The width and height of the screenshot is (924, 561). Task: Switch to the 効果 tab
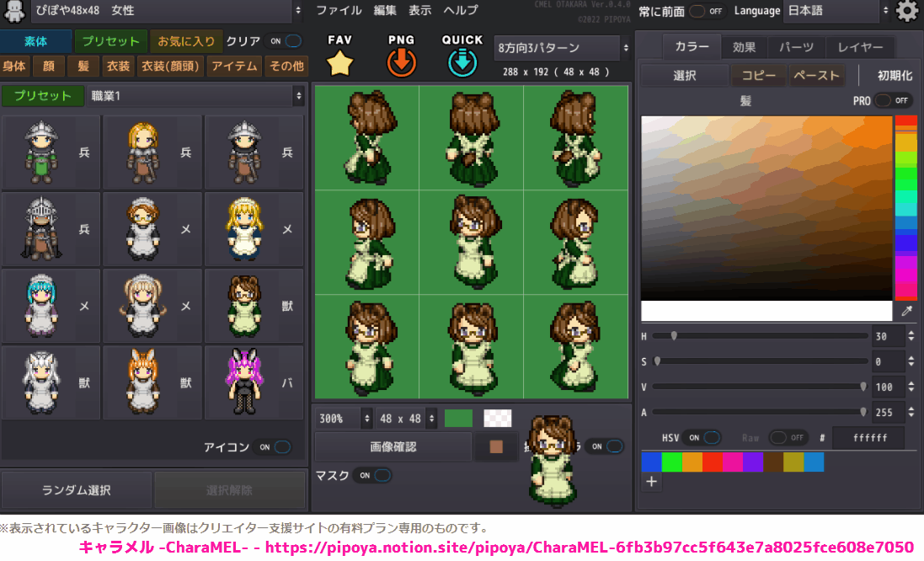coord(745,47)
